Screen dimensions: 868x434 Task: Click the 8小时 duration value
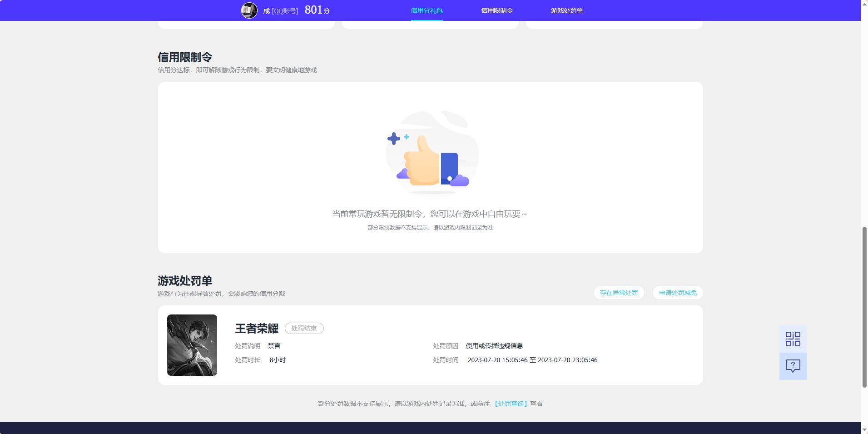278,360
